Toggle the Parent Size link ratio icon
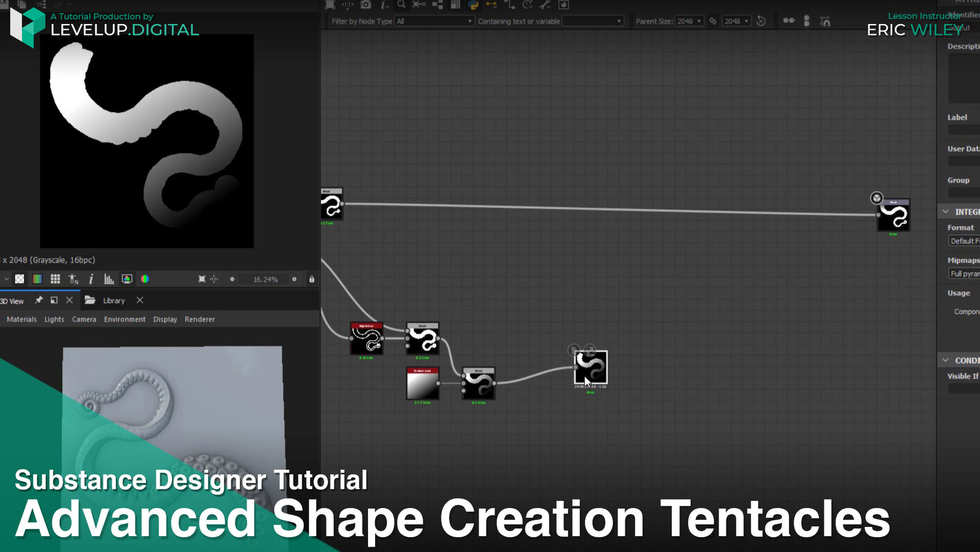980x552 pixels. [713, 21]
